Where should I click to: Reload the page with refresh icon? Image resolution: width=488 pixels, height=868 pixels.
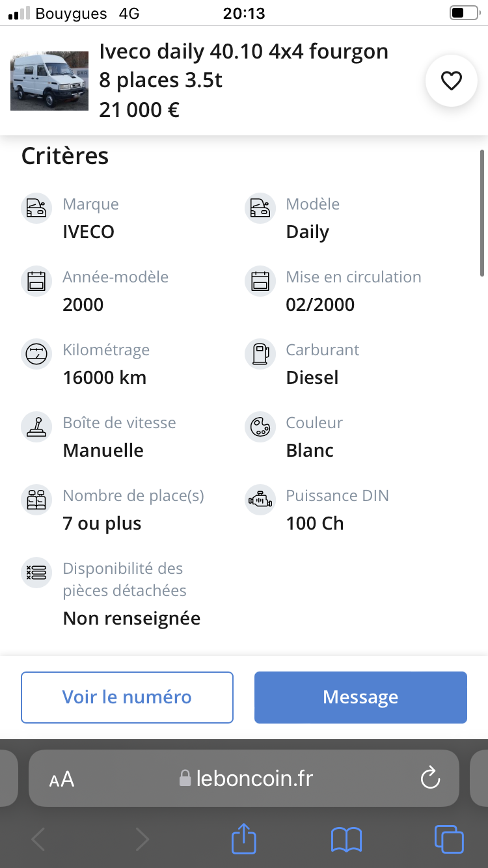(430, 778)
